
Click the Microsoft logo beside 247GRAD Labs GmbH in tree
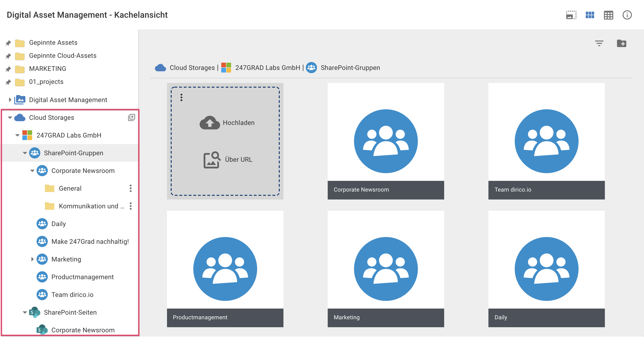click(27, 135)
